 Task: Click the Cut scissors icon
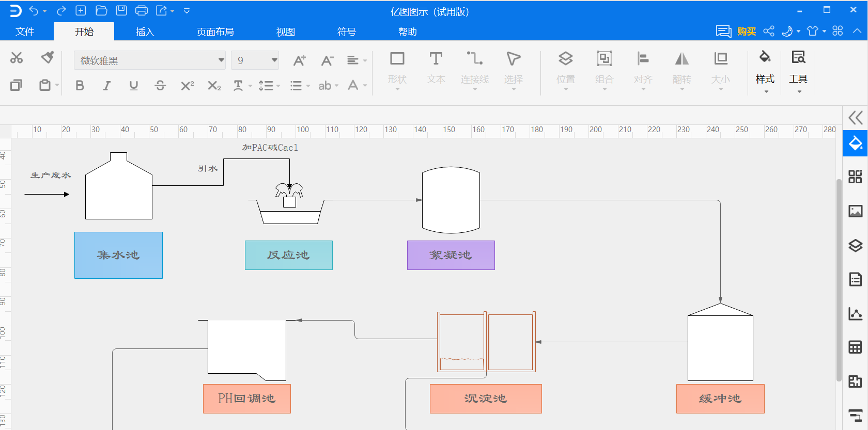point(17,58)
